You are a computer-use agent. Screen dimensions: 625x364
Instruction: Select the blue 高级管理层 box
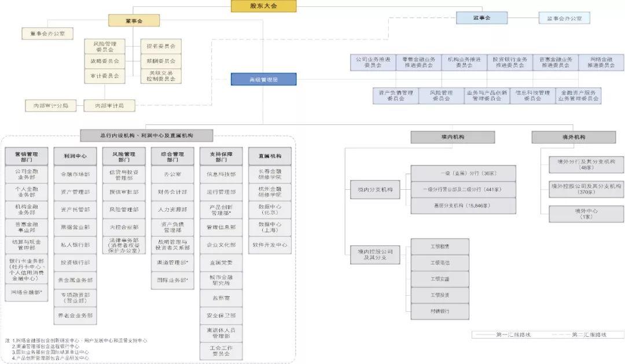tap(263, 79)
